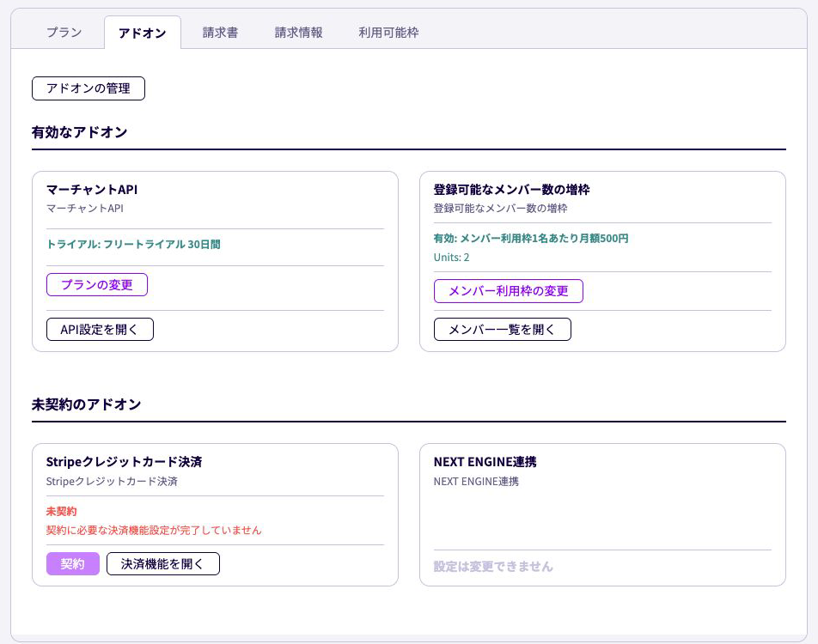Switch to the プラン tab

pos(64,33)
